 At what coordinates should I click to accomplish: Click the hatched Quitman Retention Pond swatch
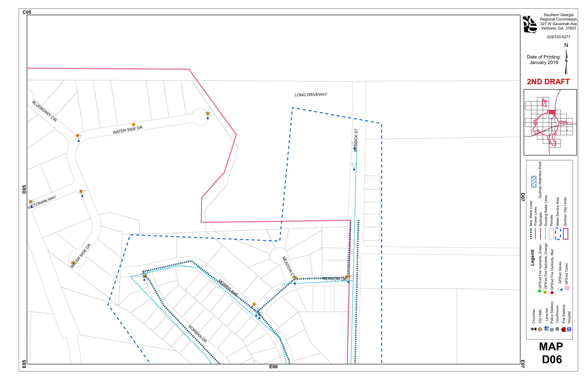[x=534, y=182]
